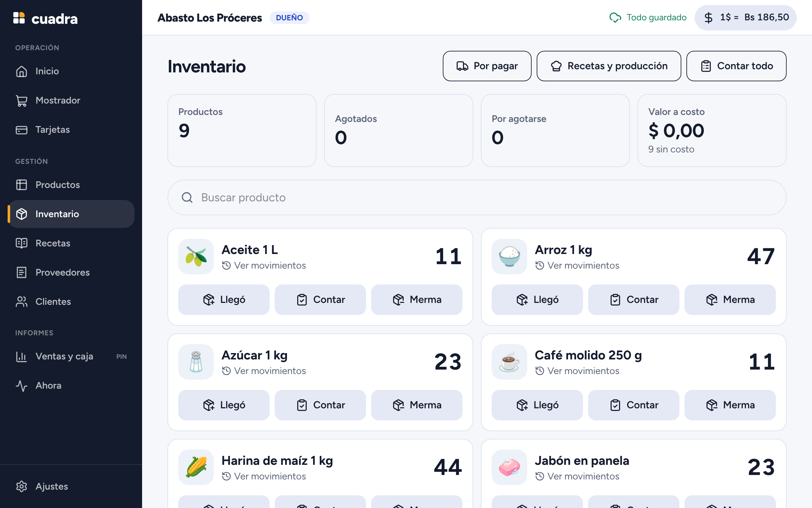
Task: Open Ajustes via the gear icon
Action: (x=22, y=486)
